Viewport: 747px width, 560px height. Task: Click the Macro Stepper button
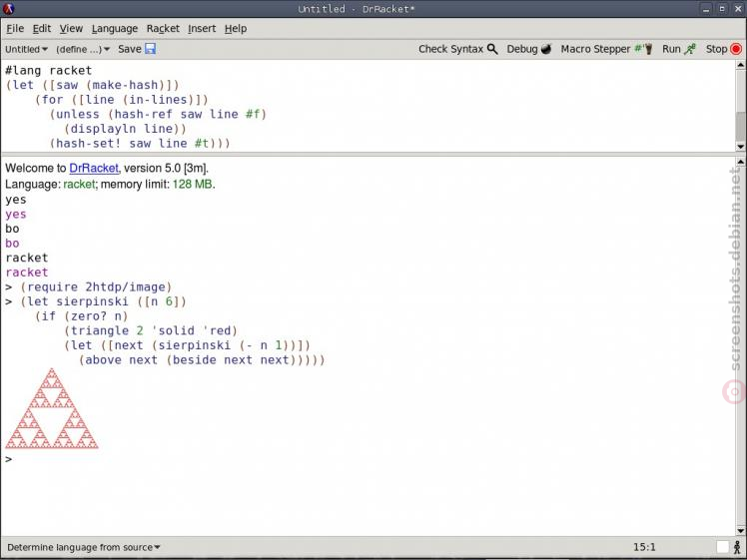pos(606,49)
